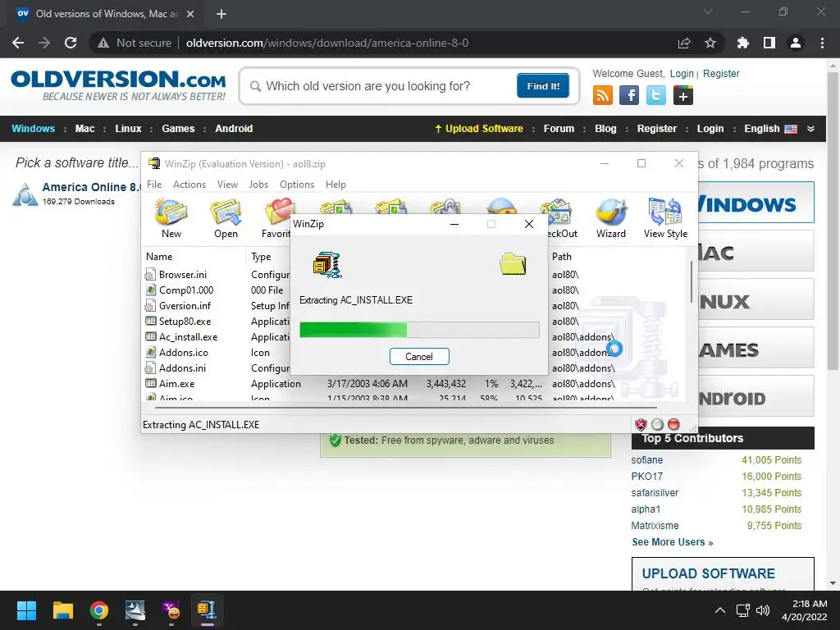Click the Upload Software link in nav bar

[478, 129]
